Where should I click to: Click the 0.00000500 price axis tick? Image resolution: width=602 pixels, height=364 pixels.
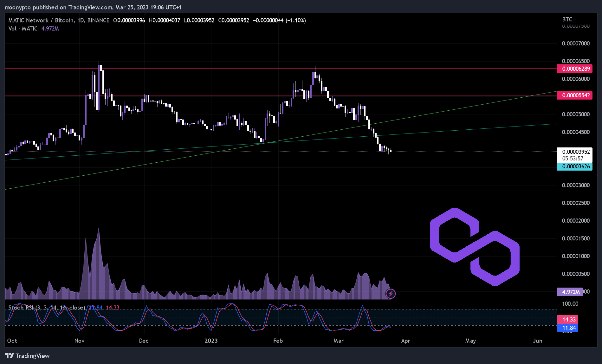(576, 274)
